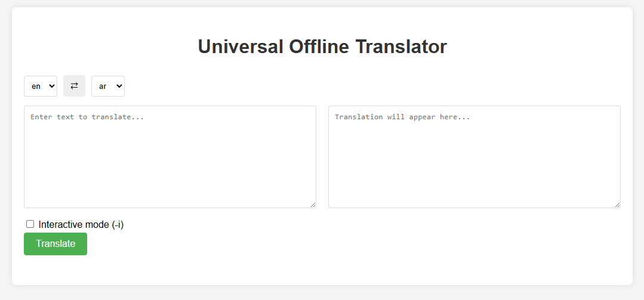Tick the small square box before 'Interactive mode'
Screen dimensions: 644x300
(30, 224)
